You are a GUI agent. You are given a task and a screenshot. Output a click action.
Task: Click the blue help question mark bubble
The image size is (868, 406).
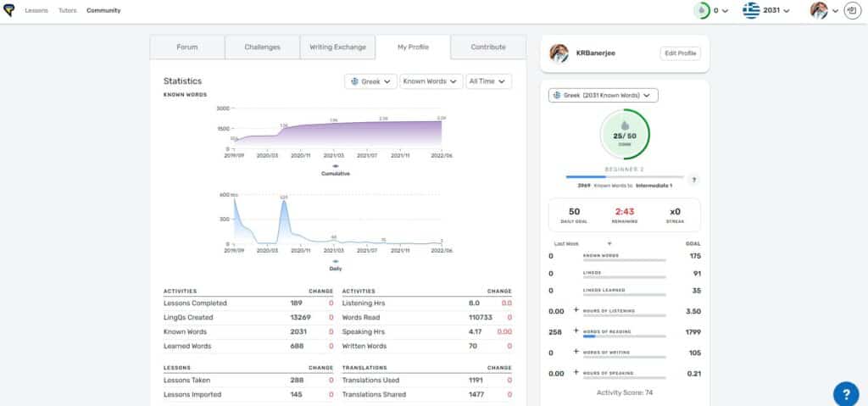pos(846,394)
